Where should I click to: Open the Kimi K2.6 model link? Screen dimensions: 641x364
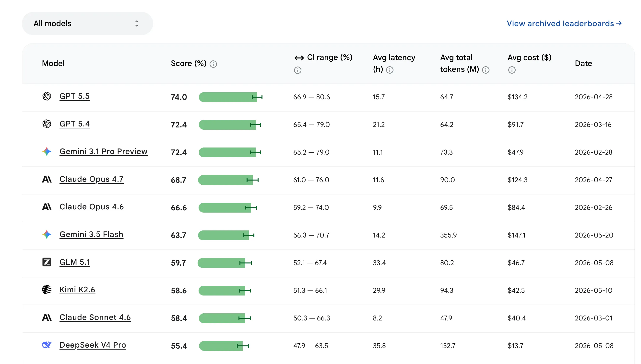(x=77, y=290)
